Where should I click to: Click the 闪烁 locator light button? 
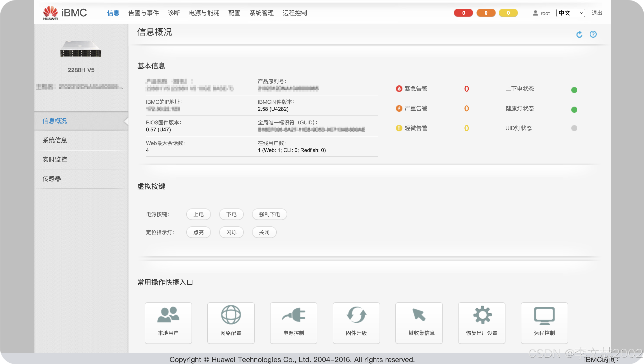coord(231,232)
